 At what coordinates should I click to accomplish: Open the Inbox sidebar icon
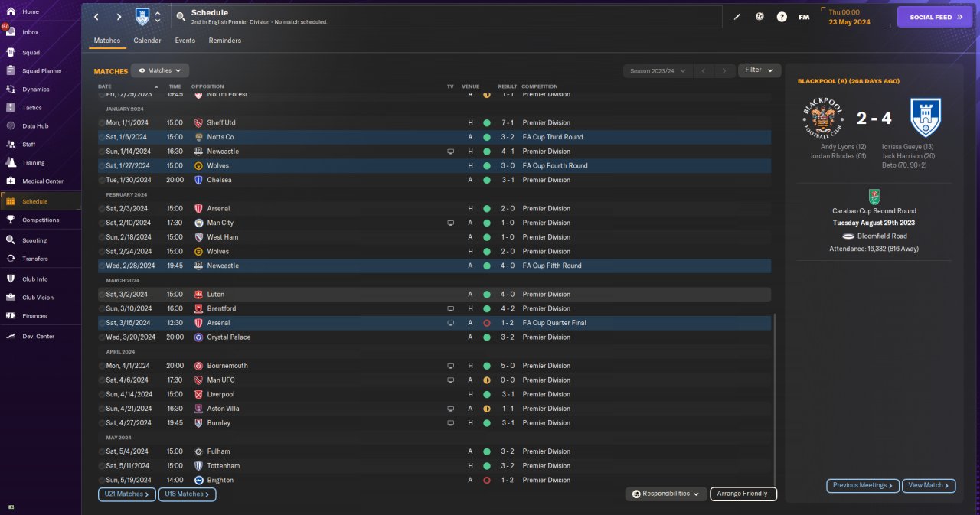point(11,32)
